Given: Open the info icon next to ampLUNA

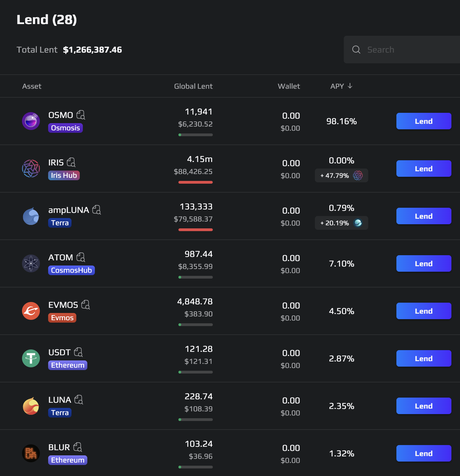Looking at the screenshot, I should (x=97, y=209).
